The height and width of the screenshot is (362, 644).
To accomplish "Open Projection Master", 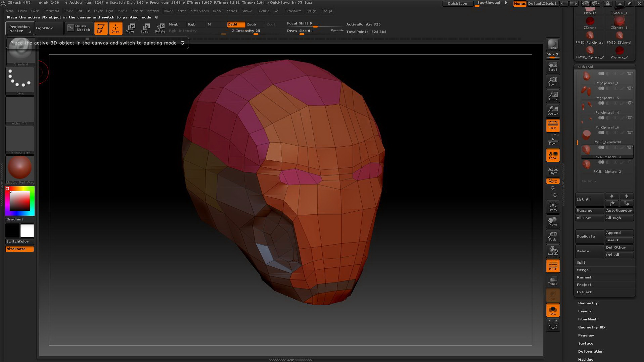I will click(19, 29).
